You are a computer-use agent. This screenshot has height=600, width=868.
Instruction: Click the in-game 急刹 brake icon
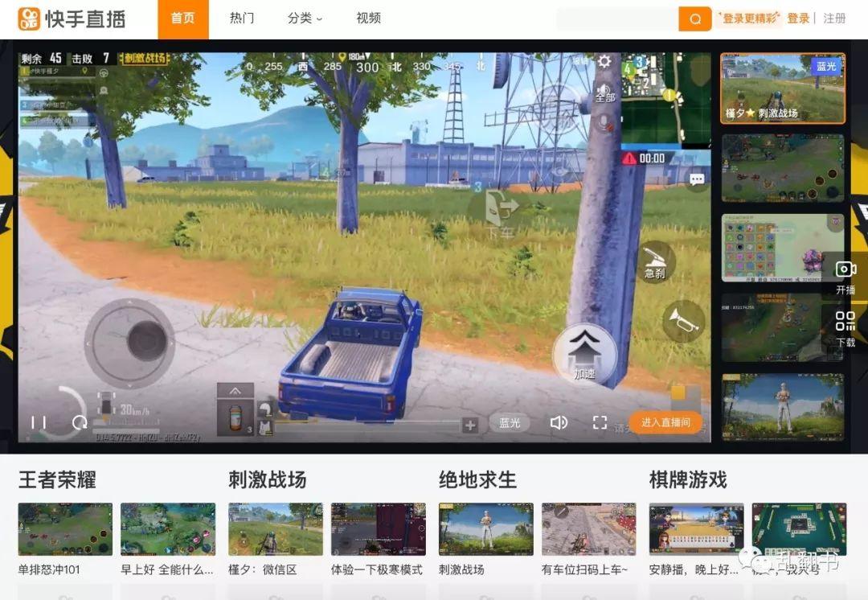pos(656,261)
